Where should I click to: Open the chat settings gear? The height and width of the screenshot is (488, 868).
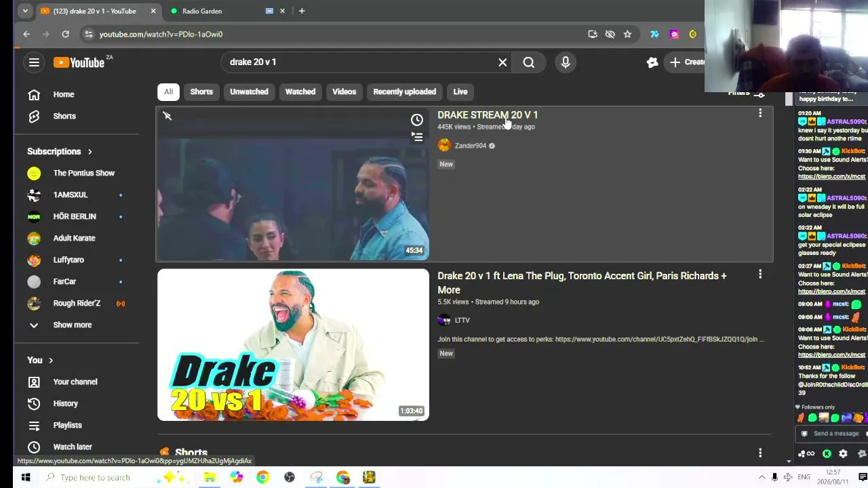pyautogui.click(x=843, y=454)
